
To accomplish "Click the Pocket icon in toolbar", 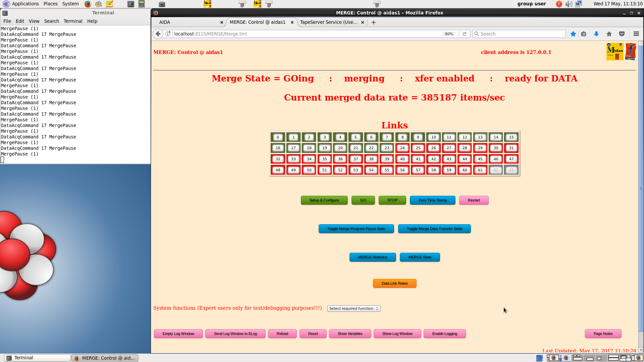I will coord(622,34).
